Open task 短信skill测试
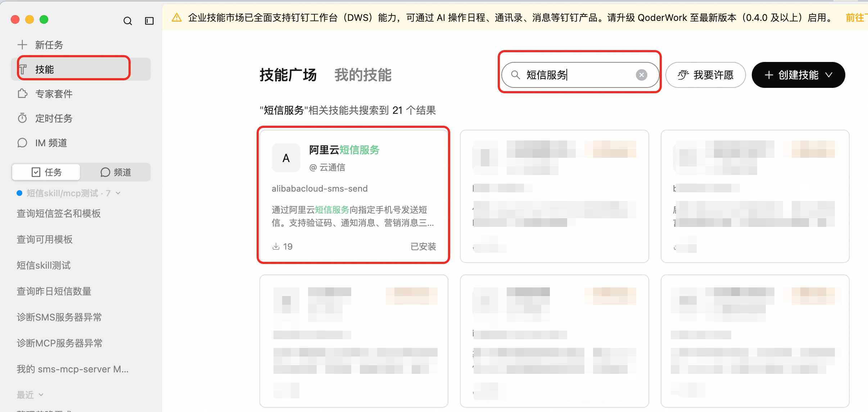 (44, 265)
